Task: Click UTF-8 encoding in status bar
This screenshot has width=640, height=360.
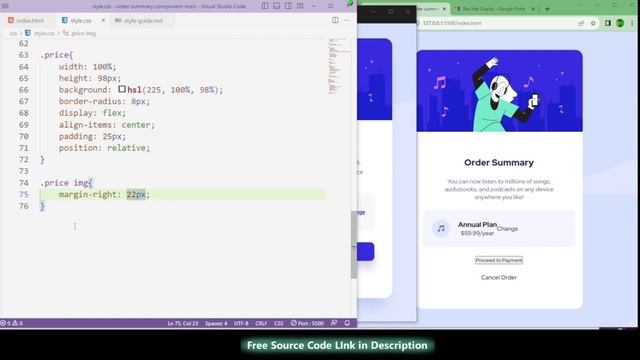Action: click(x=241, y=323)
